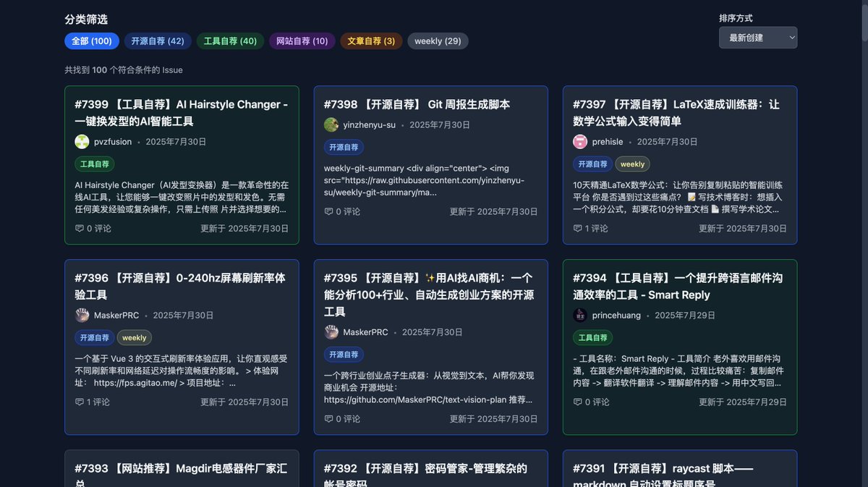Click 开源自荐 tag on issue #7395
This screenshot has height=487, width=868.
tap(344, 355)
